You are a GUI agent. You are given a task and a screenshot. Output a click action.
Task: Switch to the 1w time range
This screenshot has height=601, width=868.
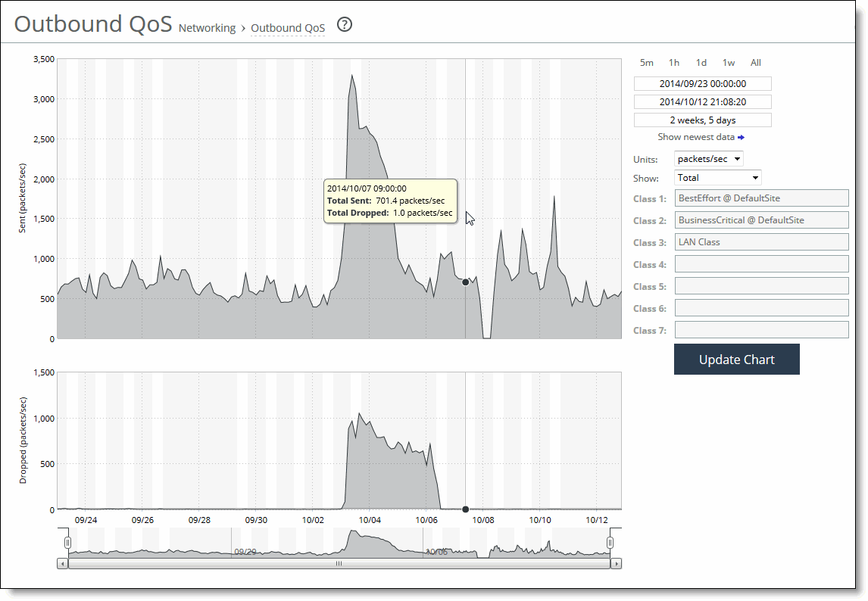(x=729, y=62)
